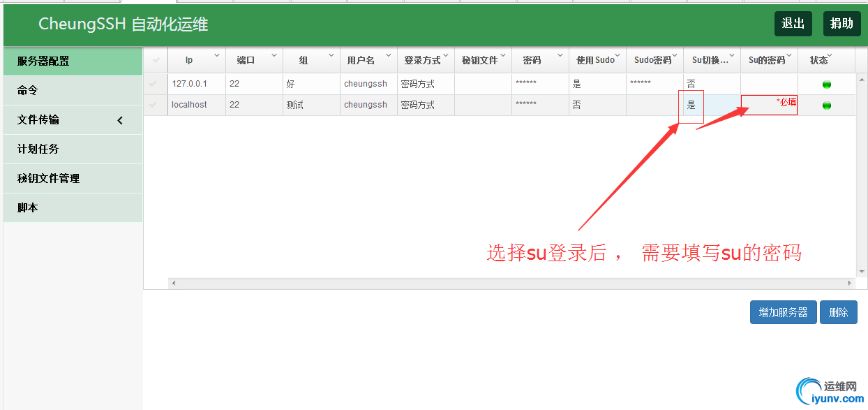Viewport: 868px width, 410px height.
Task: Click the table's horizontal scrollbar right arrow
Action: pyautogui.click(x=850, y=283)
